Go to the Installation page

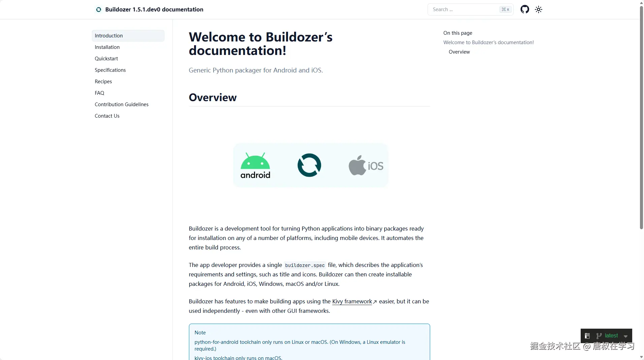click(x=107, y=47)
